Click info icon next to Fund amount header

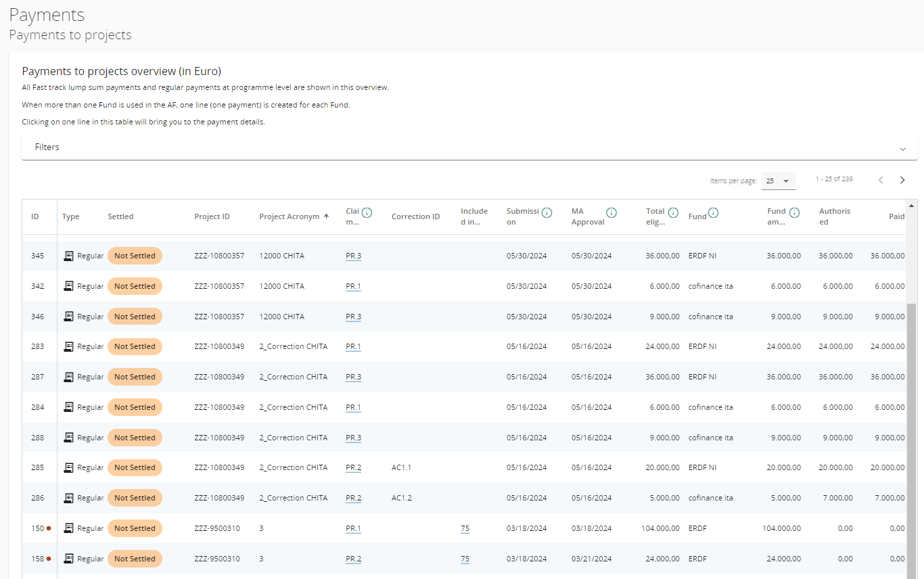(794, 212)
